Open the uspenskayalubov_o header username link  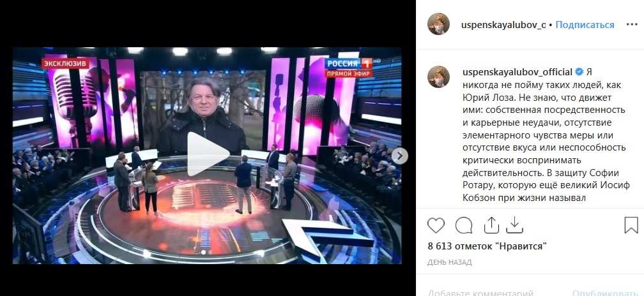tap(503, 25)
